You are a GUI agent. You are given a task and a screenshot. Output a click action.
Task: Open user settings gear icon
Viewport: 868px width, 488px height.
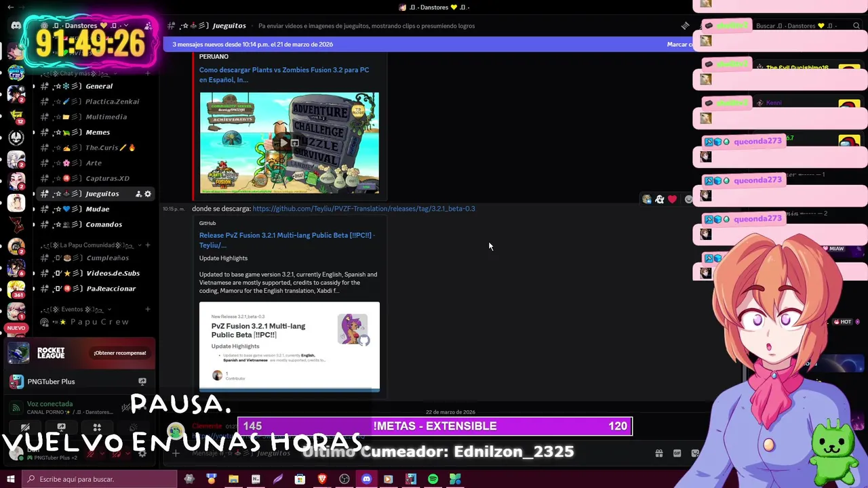pyautogui.click(x=142, y=453)
